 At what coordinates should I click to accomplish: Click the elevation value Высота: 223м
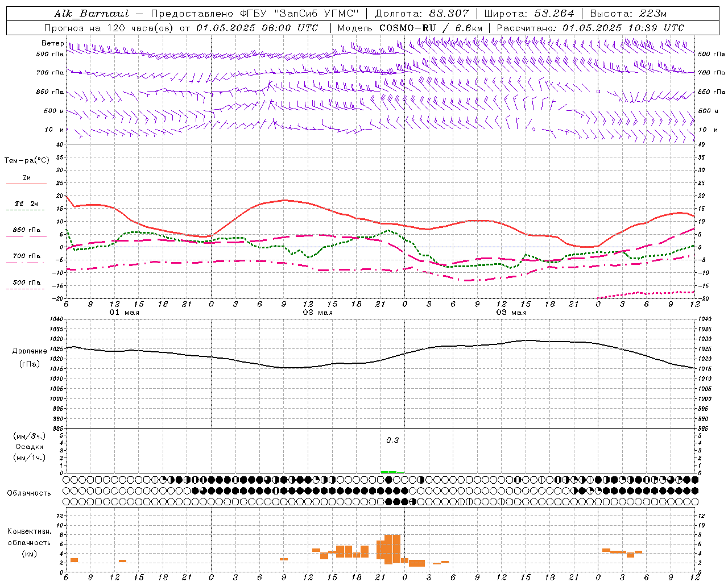[x=628, y=14]
